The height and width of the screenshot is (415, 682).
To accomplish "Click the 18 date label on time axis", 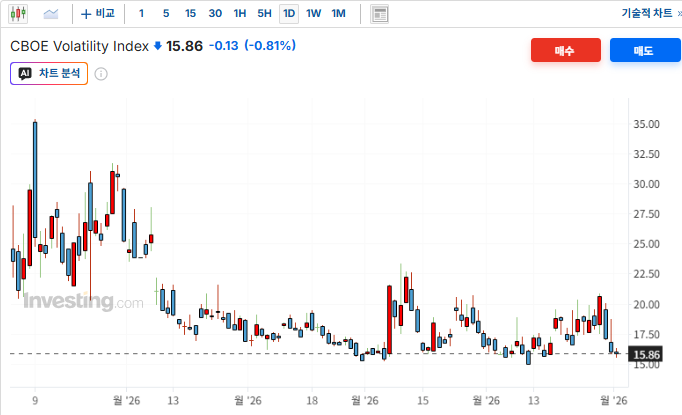I will click(x=312, y=401).
